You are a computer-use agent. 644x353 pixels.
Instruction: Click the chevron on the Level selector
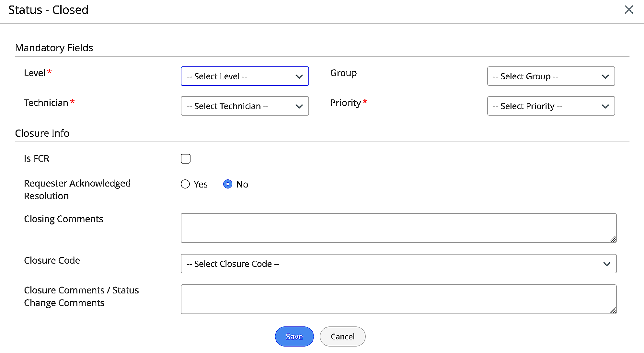pyautogui.click(x=299, y=76)
